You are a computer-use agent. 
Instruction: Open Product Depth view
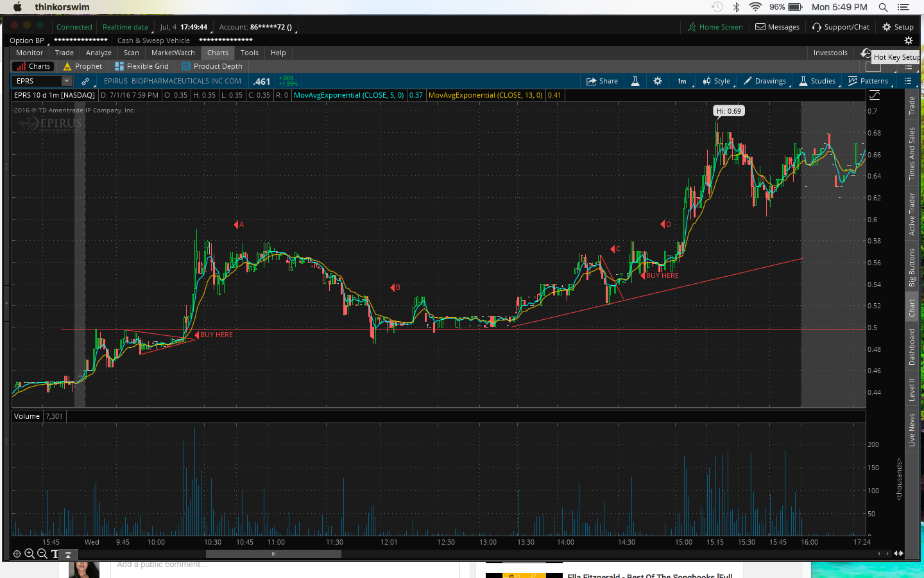pos(212,66)
